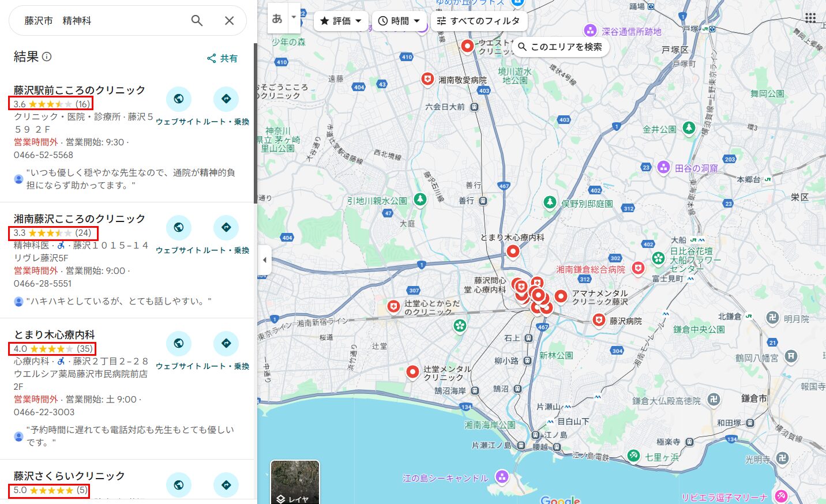The image size is (826, 504).
Task: Click the 引地川親水公園 park marker
Action: (420, 200)
